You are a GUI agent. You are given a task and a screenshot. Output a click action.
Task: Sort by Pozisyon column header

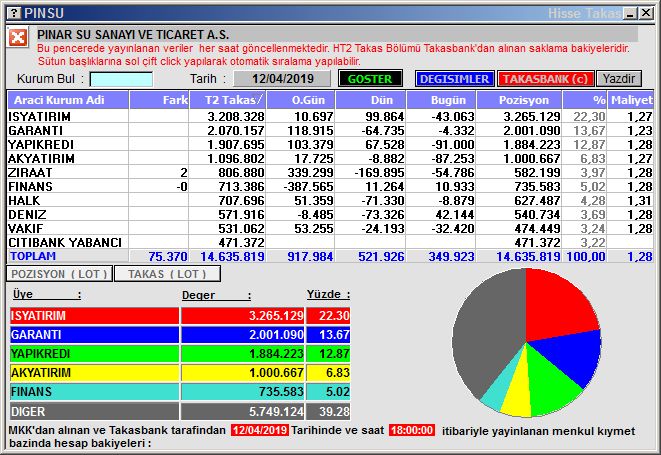[519, 100]
